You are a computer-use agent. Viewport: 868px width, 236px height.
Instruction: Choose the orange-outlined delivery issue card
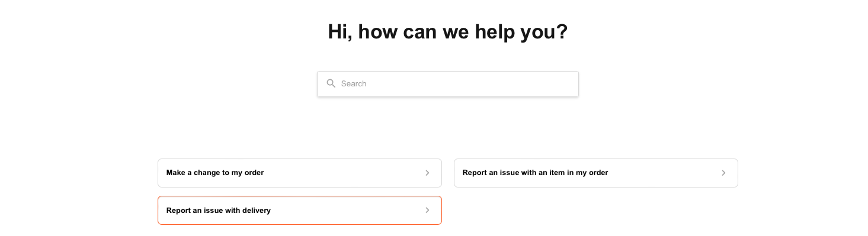pos(300,210)
